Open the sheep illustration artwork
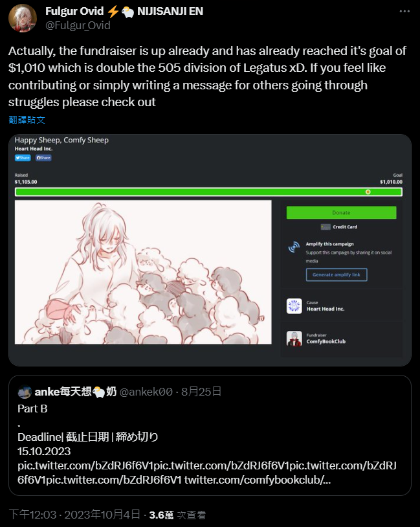Screen dimensions: 420x527 143,272
